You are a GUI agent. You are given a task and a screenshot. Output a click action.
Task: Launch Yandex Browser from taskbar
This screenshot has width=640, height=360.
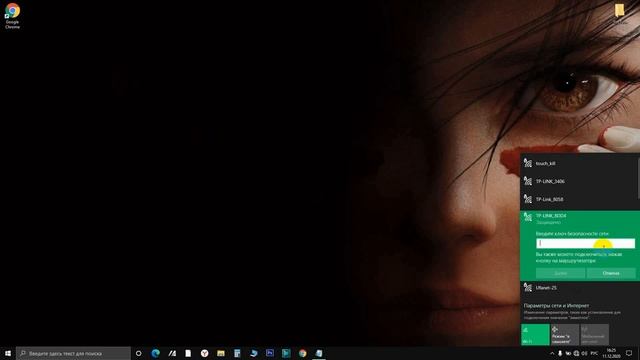(x=204, y=353)
